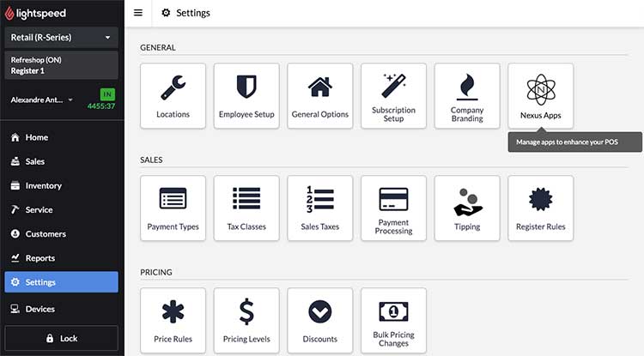
Task: Open General Options house tile
Action: point(320,95)
